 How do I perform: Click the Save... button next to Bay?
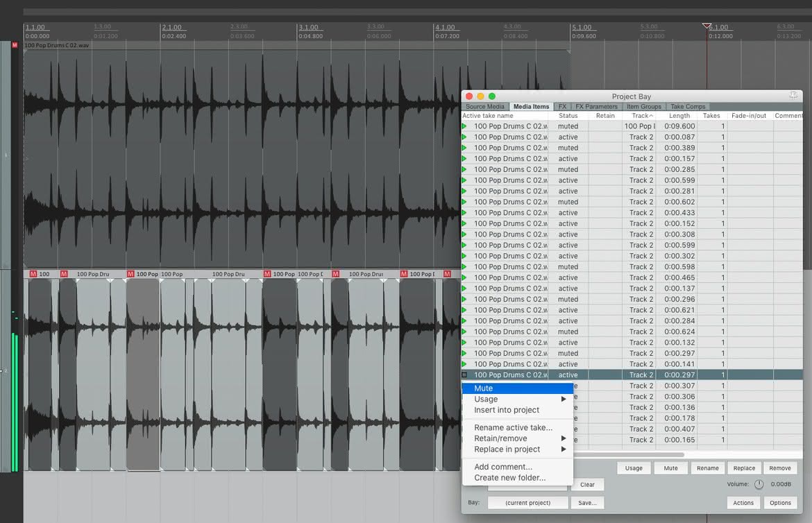(587, 503)
